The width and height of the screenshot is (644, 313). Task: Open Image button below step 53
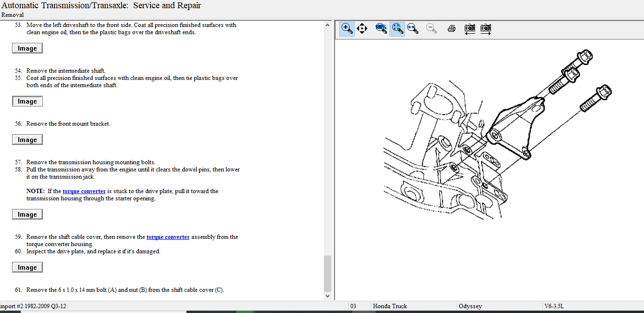click(x=27, y=48)
